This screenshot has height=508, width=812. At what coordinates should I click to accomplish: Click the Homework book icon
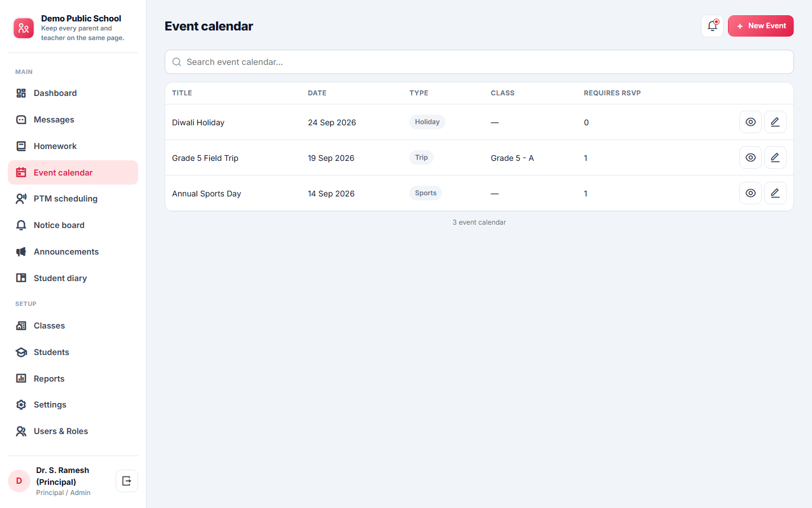pos(21,146)
